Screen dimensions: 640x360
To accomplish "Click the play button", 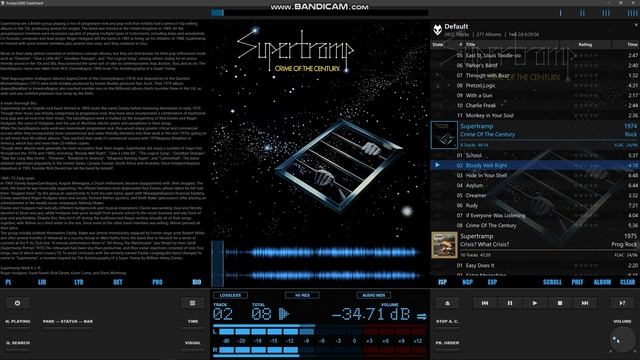I will (x=535, y=303).
